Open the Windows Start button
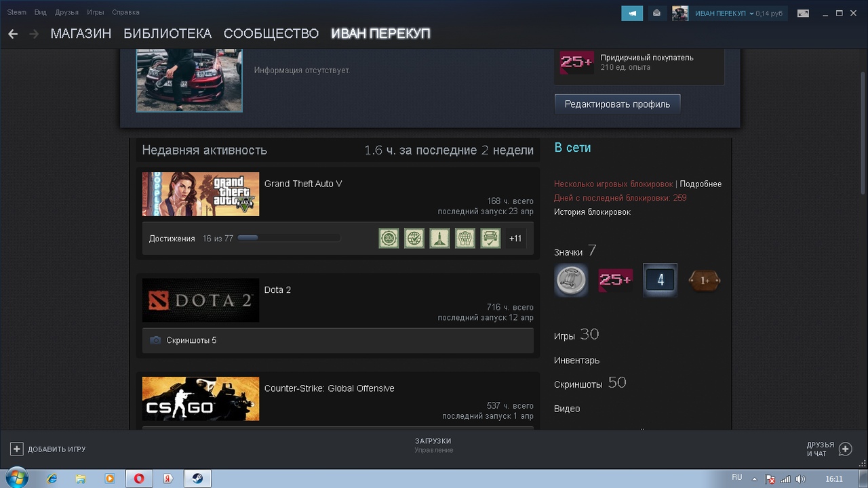868x488 pixels. [16, 479]
